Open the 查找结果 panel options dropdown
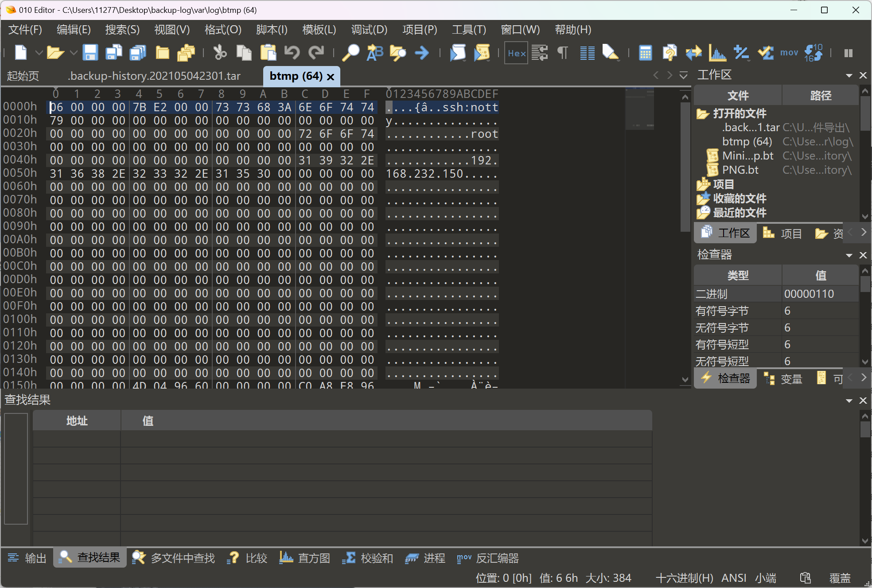Screen dimensions: 872x588 [x=849, y=401]
